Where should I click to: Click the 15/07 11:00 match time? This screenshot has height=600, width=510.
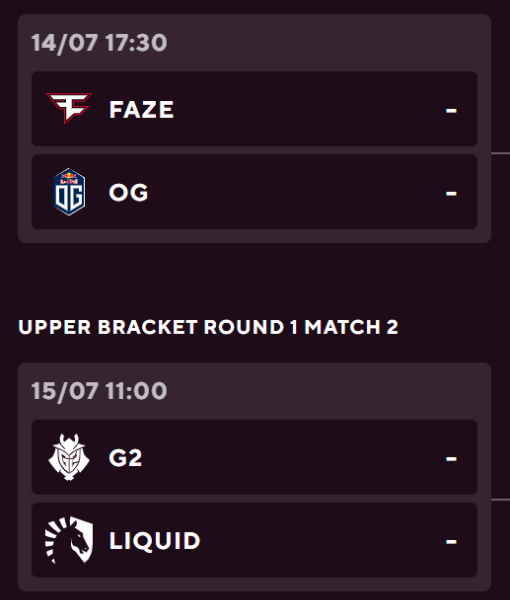tap(99, 391)
